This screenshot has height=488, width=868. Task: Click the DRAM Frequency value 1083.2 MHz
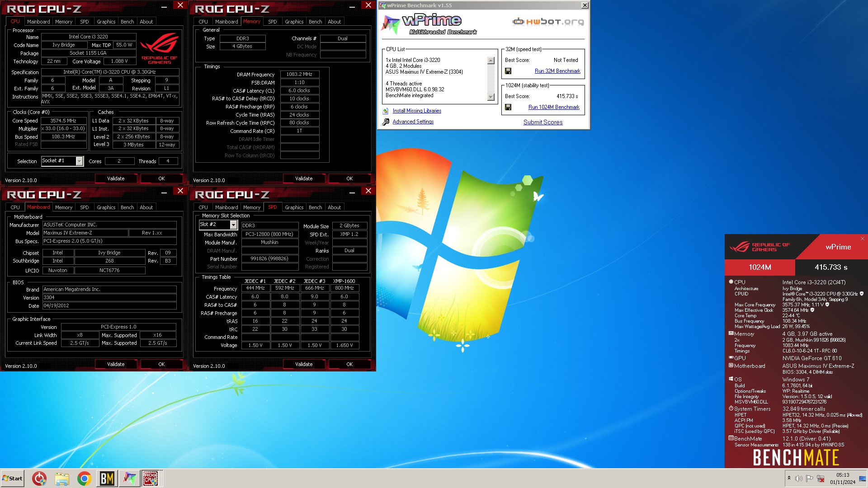click(299, 74)
